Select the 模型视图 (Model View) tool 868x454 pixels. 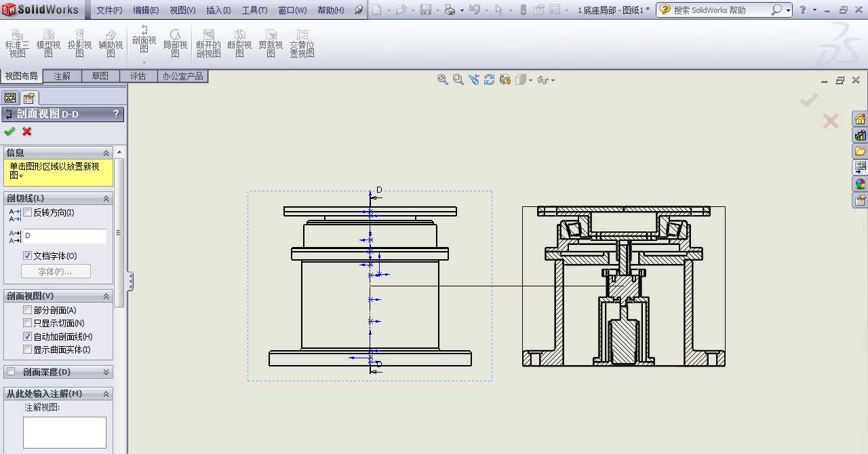[x=49, y=43]
